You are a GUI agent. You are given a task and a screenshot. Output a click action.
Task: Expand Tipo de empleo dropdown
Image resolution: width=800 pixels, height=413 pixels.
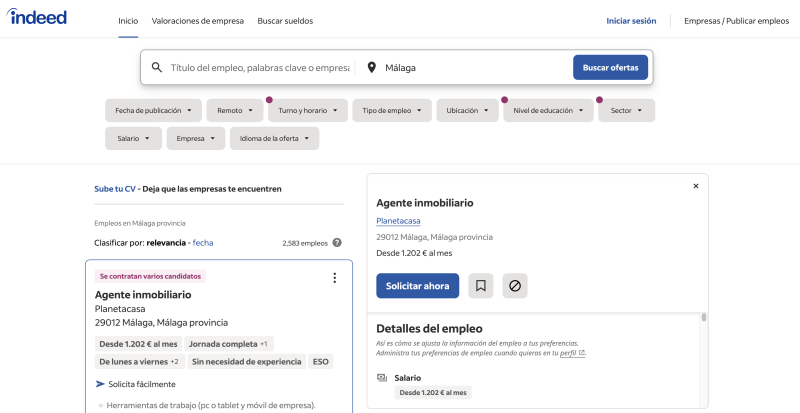(x=392, y=110)
